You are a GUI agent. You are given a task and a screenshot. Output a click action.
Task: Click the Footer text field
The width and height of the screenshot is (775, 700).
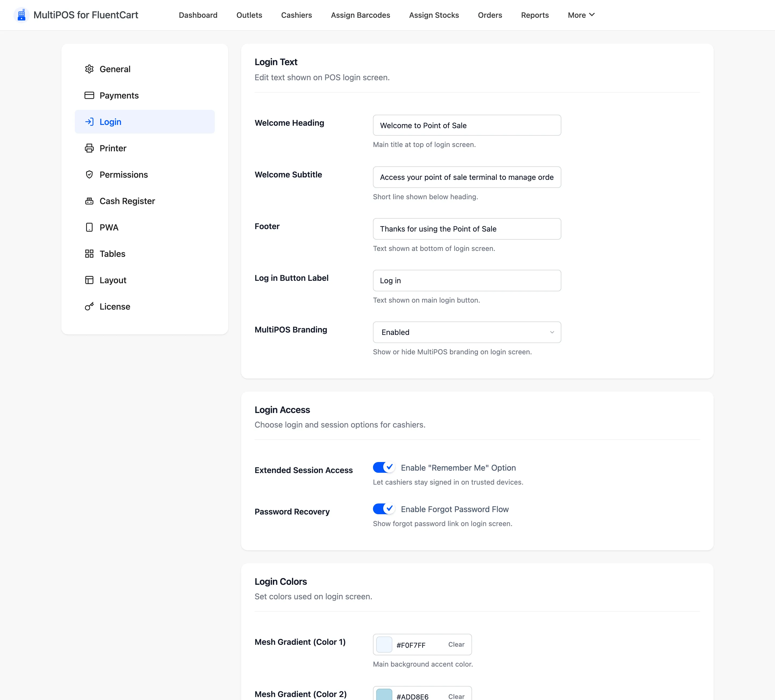(x=467, y=229)
